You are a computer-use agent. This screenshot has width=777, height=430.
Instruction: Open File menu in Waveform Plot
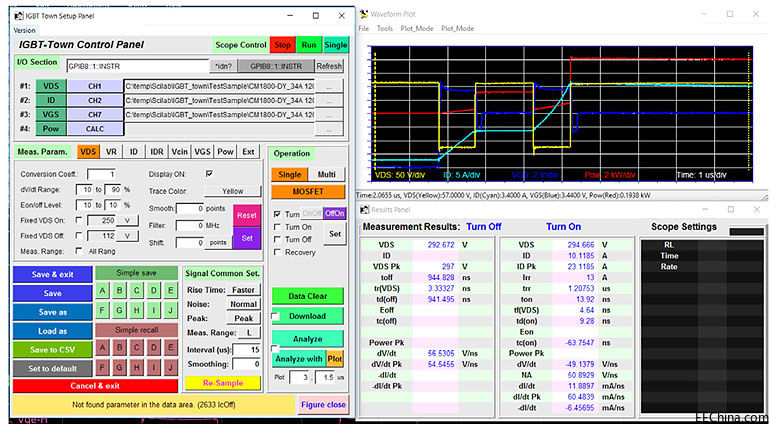[364, 28]
